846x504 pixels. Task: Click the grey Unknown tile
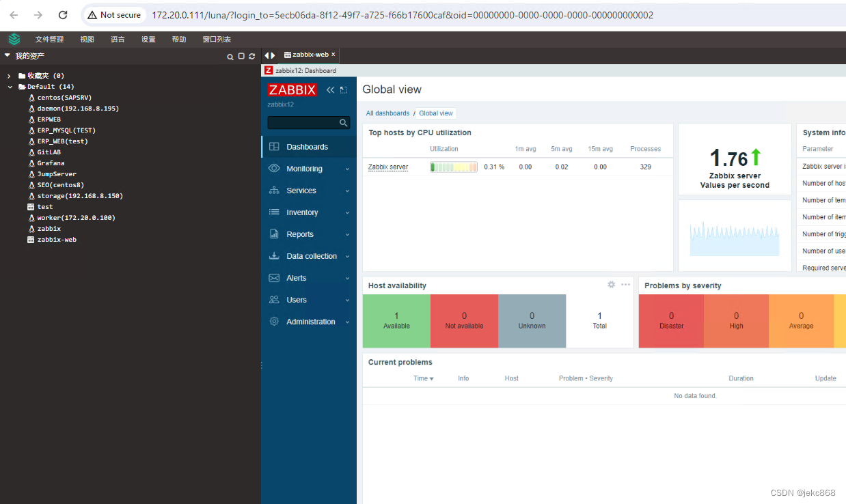point(532,321)
